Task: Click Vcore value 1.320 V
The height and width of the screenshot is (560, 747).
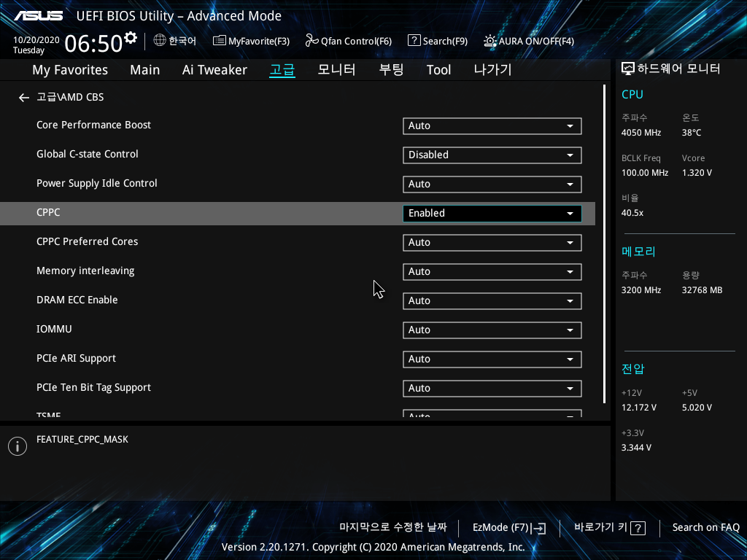Action: [697, 173]
